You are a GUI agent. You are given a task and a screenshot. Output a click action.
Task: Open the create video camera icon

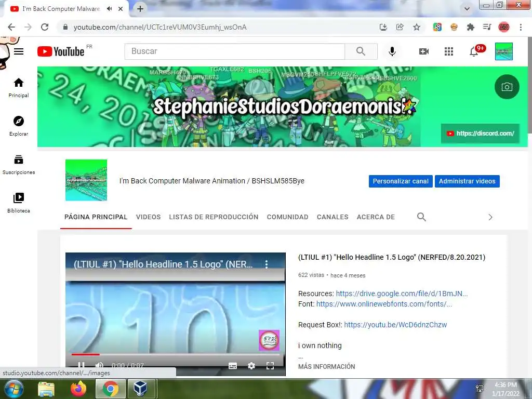(x=424, y=51)
